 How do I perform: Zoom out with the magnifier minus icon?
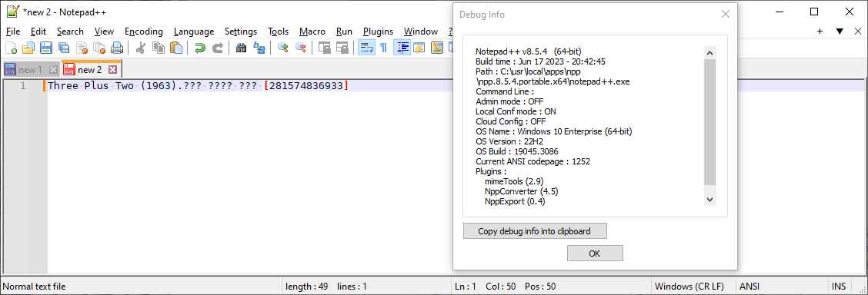click(x=300, y=48)
